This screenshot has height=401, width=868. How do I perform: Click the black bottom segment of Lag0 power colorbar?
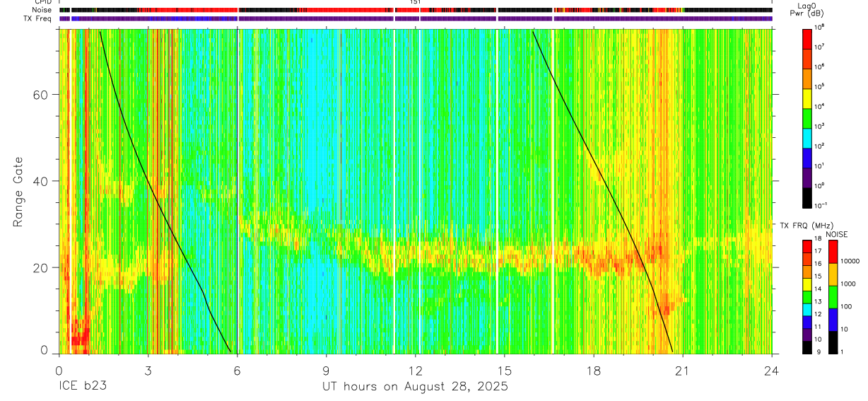(x=807, y=197)
